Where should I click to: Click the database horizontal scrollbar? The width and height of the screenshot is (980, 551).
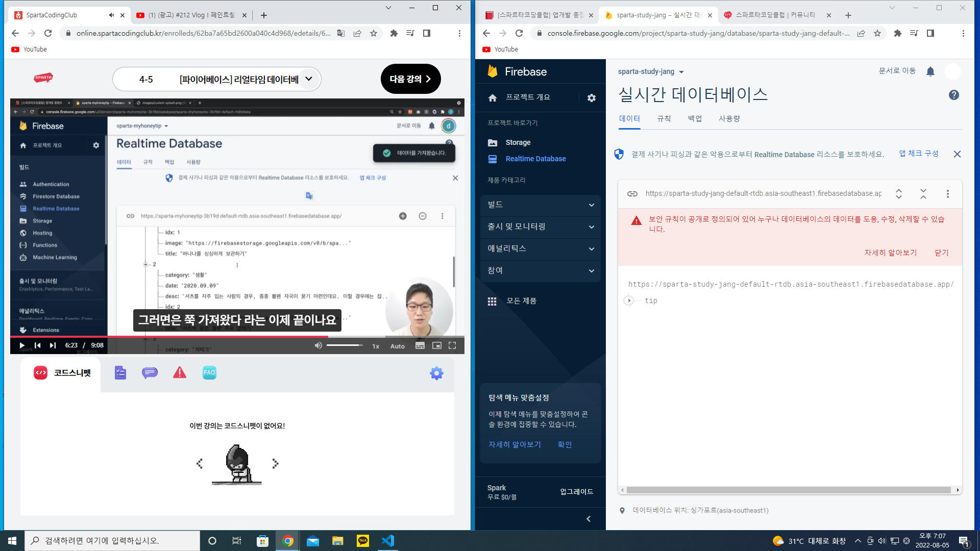[x=789, y=490]
